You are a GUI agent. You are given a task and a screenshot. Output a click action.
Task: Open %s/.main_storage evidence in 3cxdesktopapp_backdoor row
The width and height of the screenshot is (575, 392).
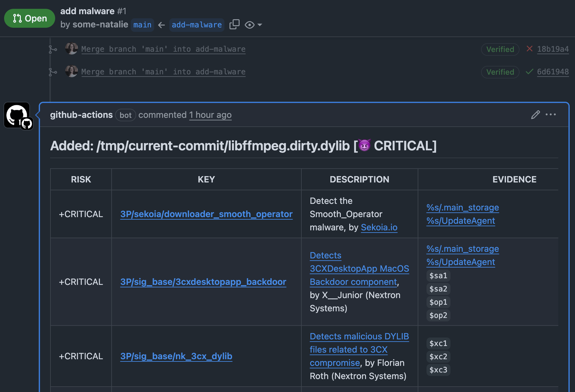point(462,249)
